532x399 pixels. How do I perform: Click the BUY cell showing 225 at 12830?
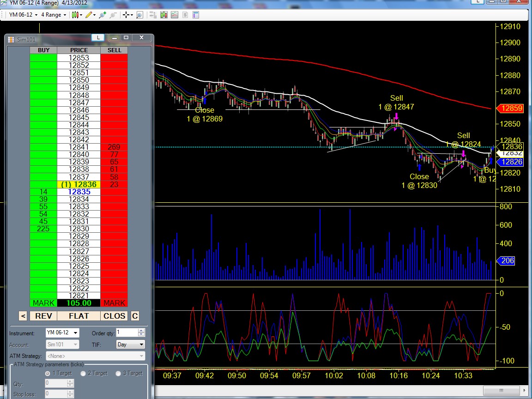43,229
